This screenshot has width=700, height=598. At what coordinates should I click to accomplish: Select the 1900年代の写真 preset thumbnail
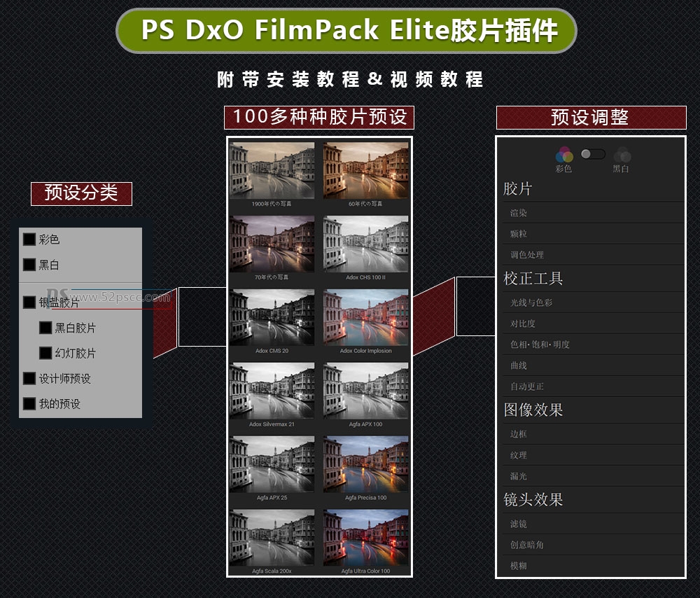pos(272,171)
